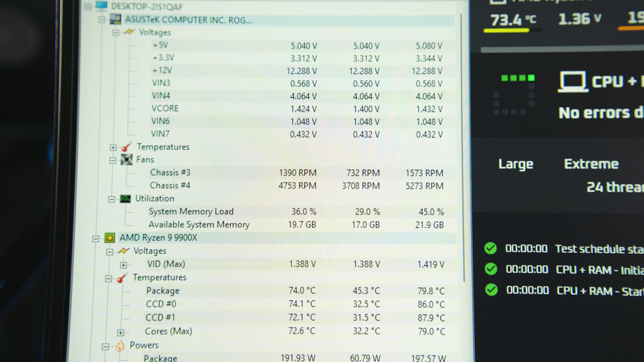644x362 pixels.
Task: Click check icon for CPU + RAM - Start row
Action: 491,290
